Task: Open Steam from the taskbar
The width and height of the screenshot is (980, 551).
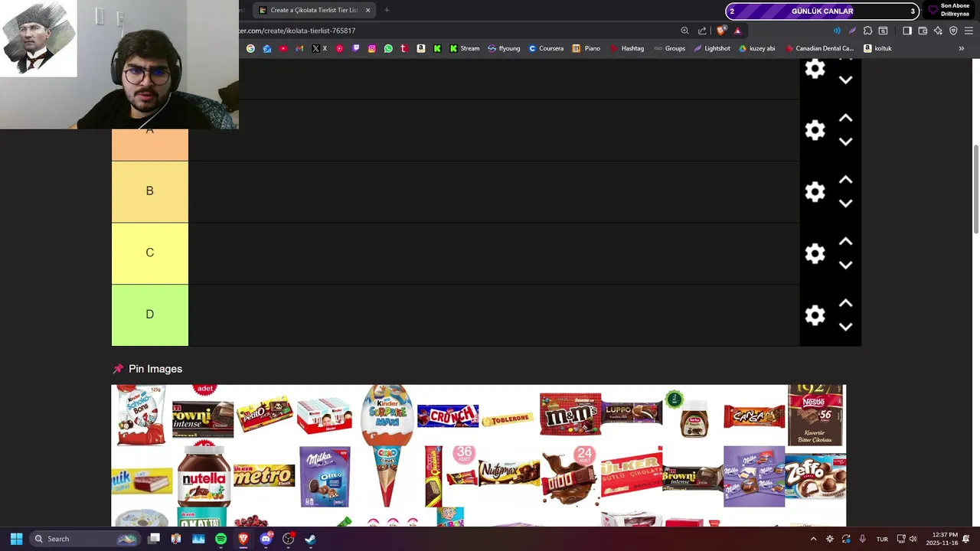Action: click(310, 539)
